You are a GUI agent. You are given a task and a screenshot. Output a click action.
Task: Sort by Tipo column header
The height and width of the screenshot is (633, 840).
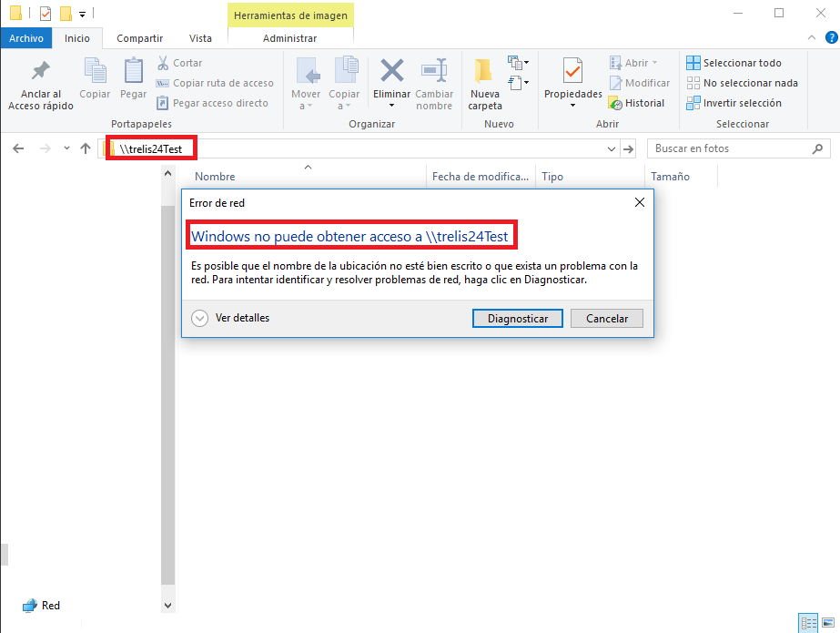coord(552,177)
